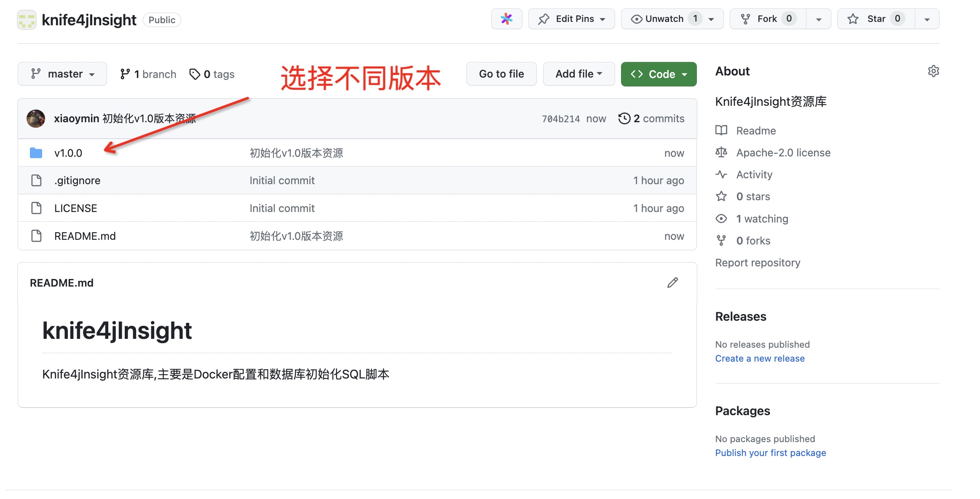Click Publish your first package
The image size is (980, 499).
pyautogui.click(x=771, y=453)
